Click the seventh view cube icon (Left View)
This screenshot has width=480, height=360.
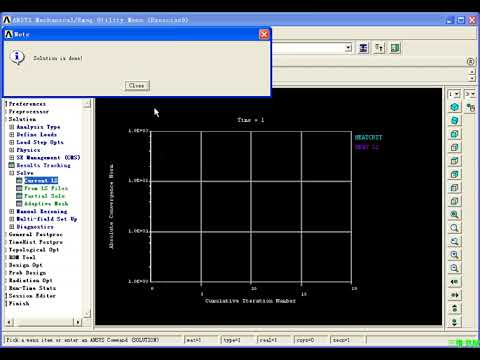(x=454, y=188)
